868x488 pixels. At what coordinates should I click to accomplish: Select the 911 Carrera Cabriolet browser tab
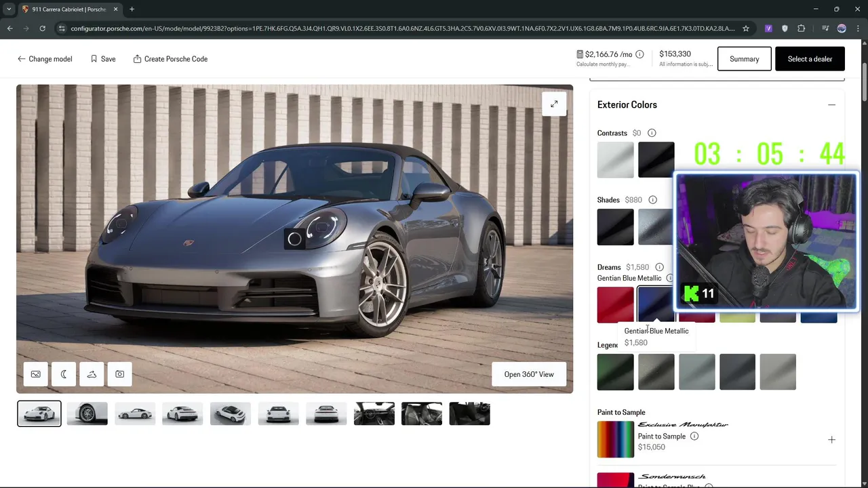68,9
